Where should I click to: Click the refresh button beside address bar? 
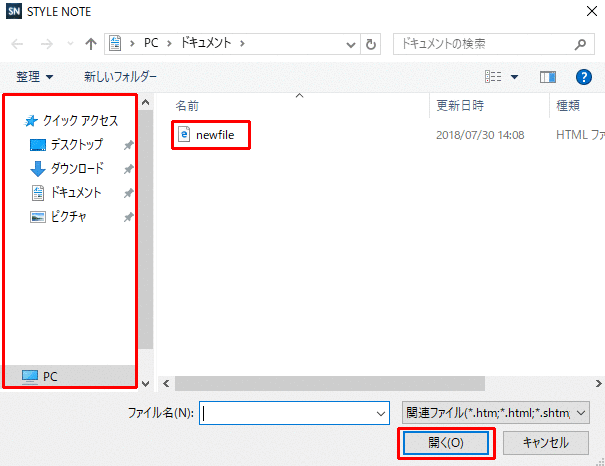click(372, 44)
